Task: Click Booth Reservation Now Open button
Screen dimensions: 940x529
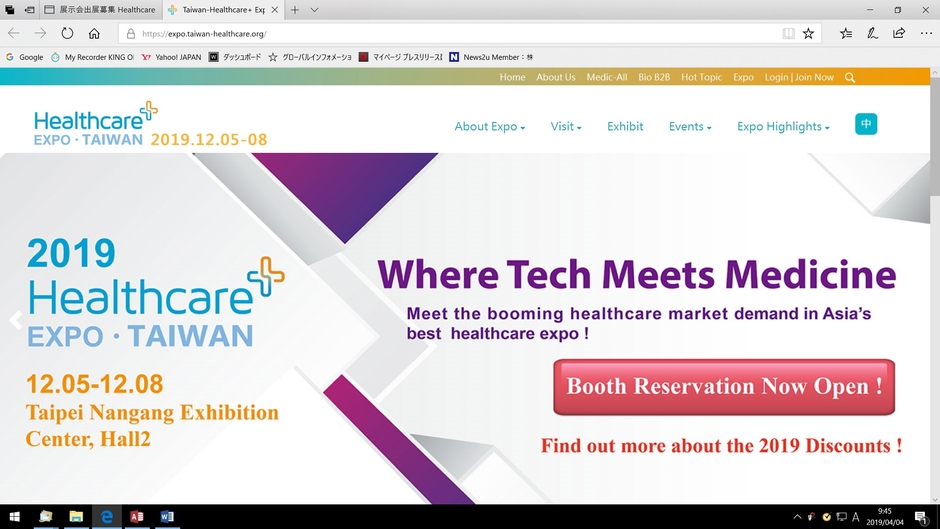Action: coord(724,387)
